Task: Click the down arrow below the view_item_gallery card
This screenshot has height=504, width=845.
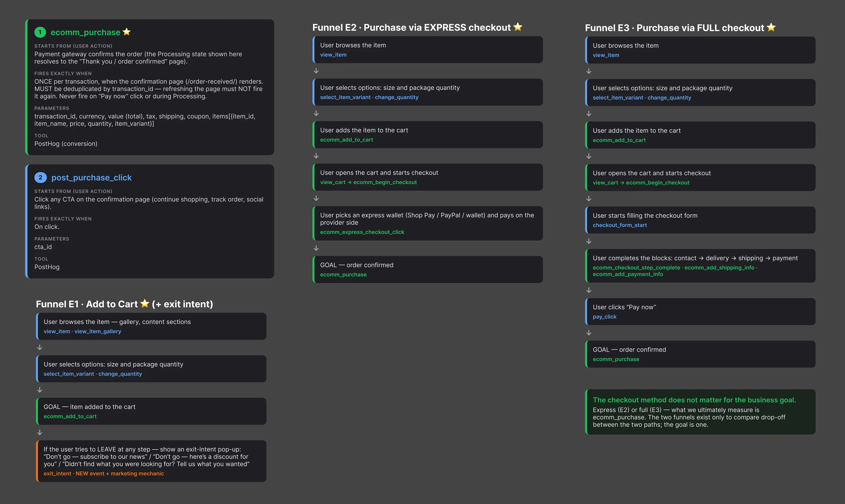Action: [39, 347]
